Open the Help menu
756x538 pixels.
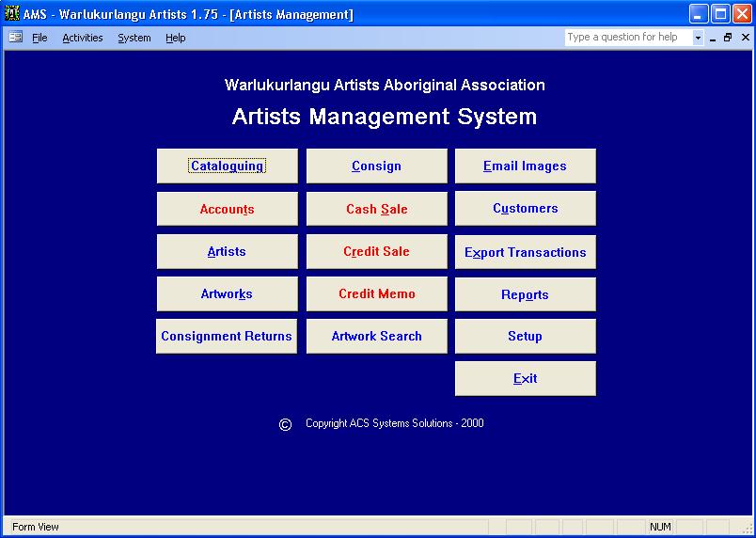coord(176,38)
